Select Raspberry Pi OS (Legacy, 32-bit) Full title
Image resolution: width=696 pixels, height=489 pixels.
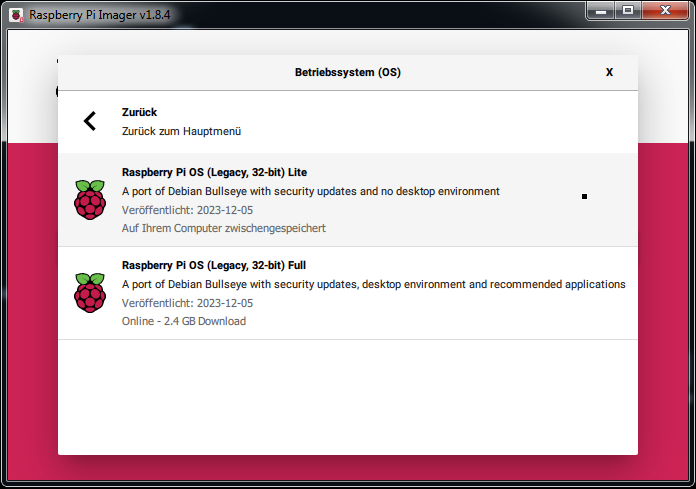pos(213,265)
